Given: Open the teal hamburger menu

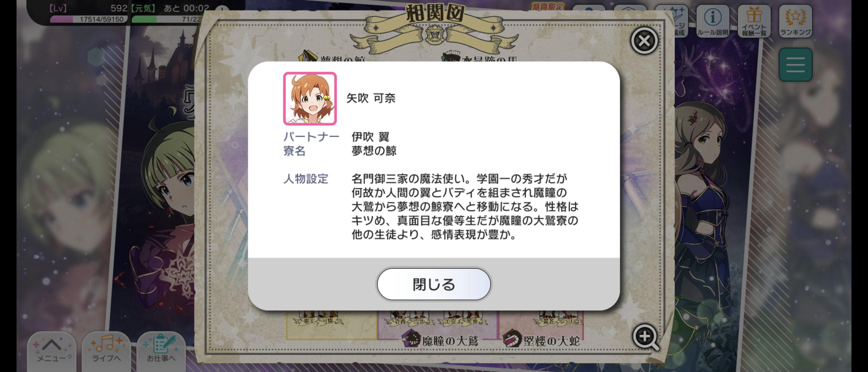Looking at the screenshot, I should pyautogui.click(x=795, y=65).
